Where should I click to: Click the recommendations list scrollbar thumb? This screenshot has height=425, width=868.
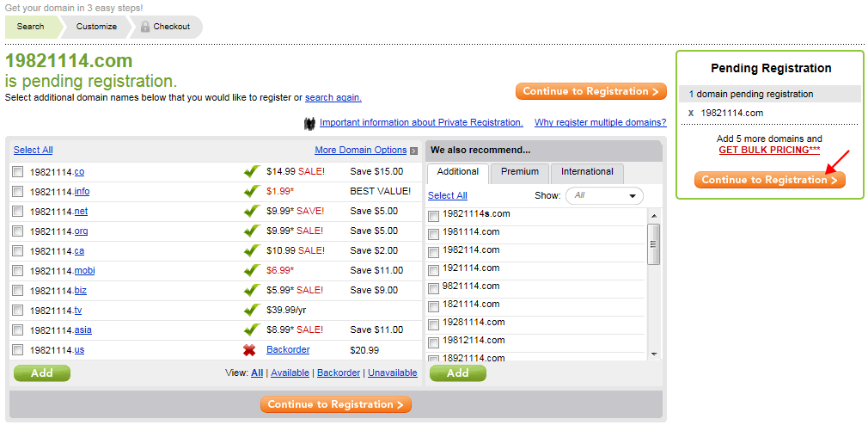click(x=654, y=244)
